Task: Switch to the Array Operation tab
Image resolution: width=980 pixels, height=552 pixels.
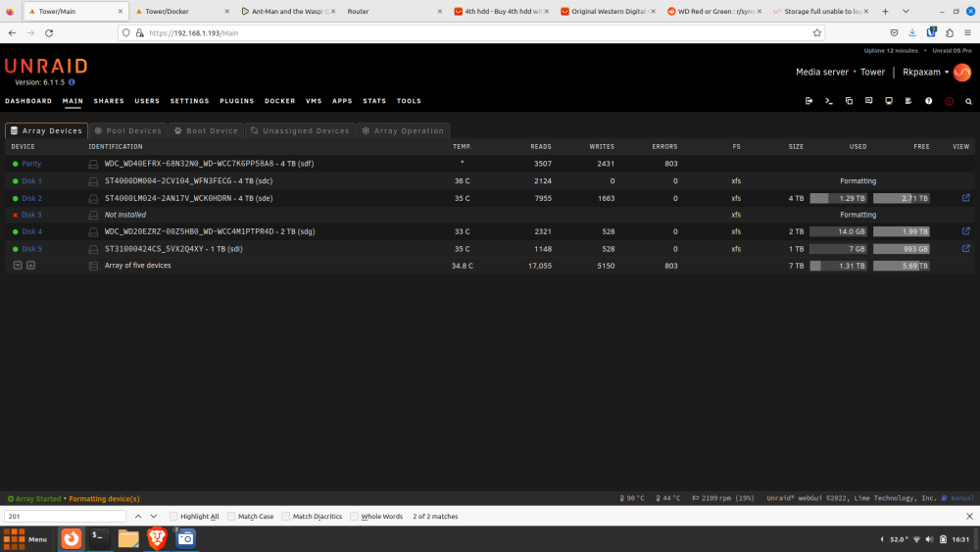Action: pyautogui.click(x=403, y=130)
